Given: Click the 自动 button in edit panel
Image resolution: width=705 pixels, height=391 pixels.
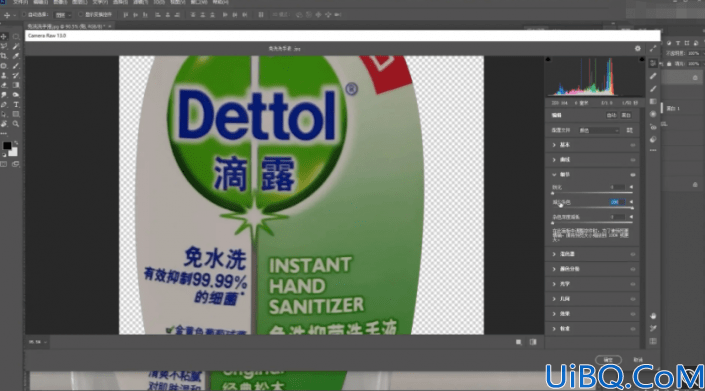Looking at the screenshot, I should (611, 116).
